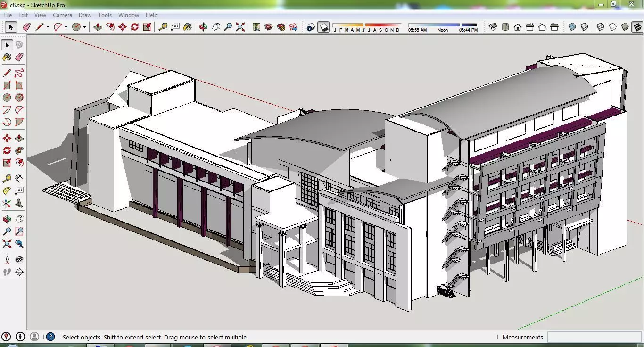Image resolution: width=644 pixels, height=347 pixels.
Task: Switch to Left view
Action: click(x=554, y=27)
